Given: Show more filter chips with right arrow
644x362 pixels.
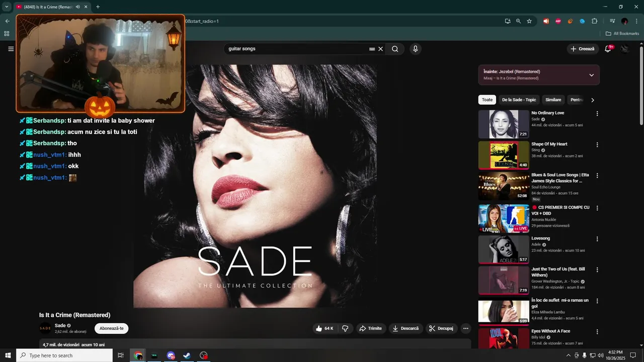Looking at the screenshot, I should (593, 100).
